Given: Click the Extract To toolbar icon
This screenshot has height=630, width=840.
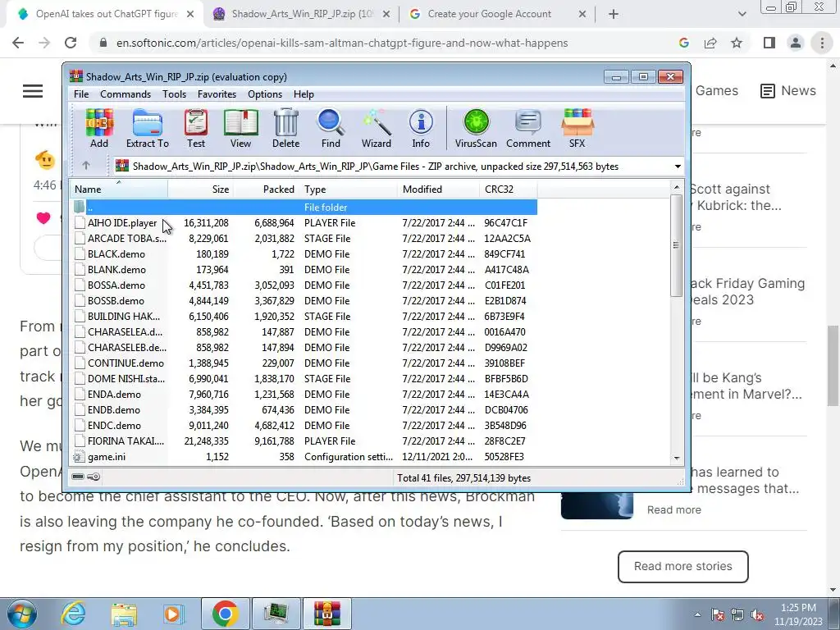Looking at the screenshot, I should click(148, 128).
